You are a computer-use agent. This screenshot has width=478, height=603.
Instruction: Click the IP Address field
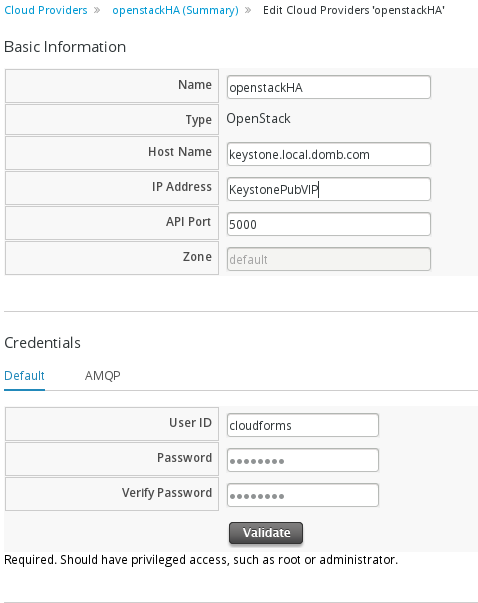pyautogui.click(x=328, y=189)
